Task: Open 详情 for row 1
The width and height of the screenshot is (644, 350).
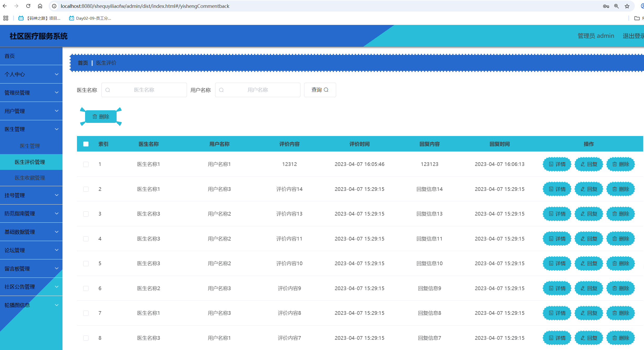Action: click(x=557, y=164)
